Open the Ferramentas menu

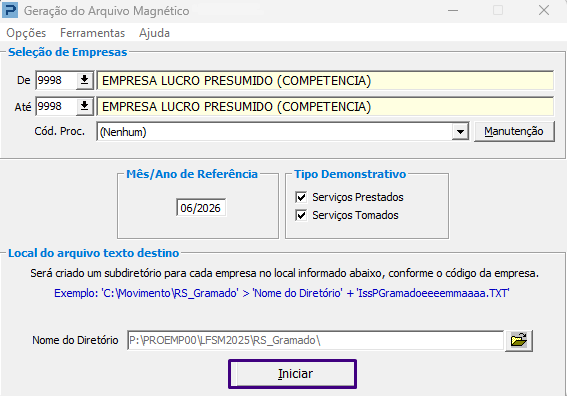pyautogui.click(x=93, y=33)
